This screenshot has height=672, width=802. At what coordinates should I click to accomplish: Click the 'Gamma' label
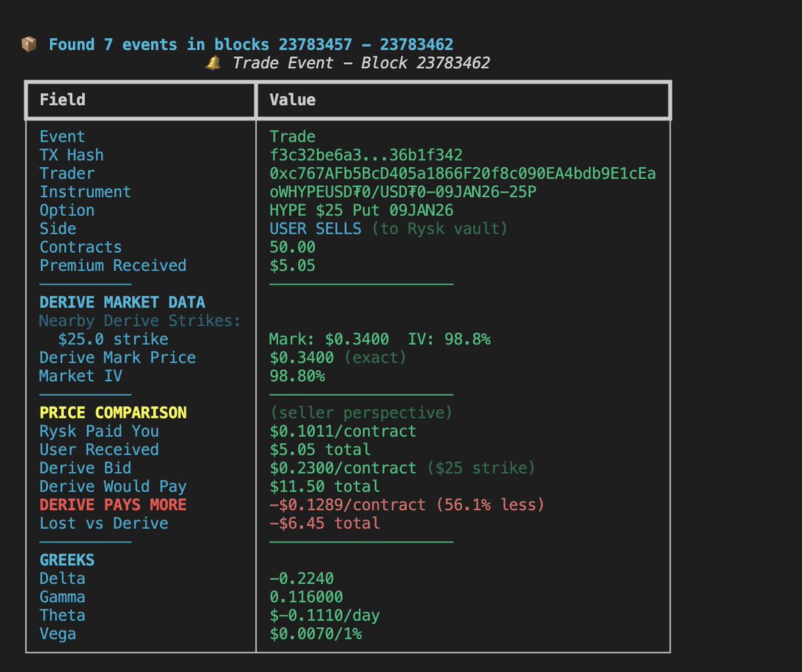(62, 596)
